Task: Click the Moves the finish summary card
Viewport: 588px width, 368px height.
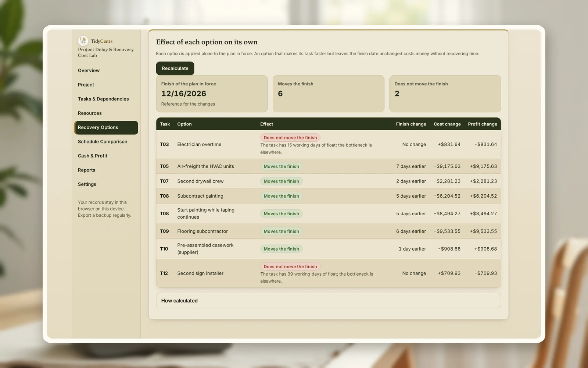Action: pyautogui.click(x=328, y=94)
